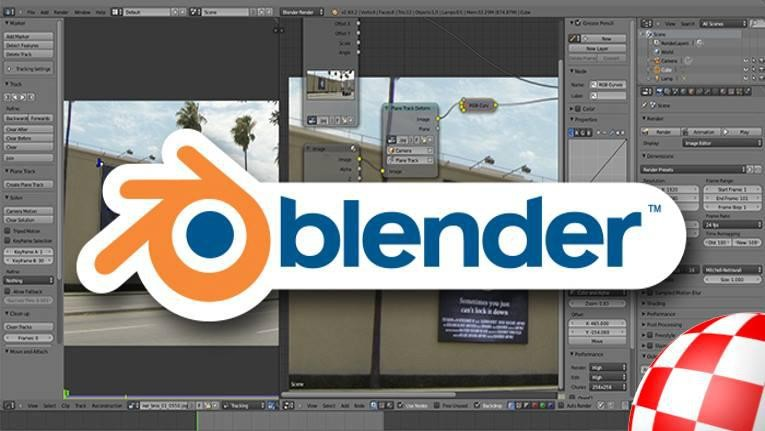Click the Lamp icon in outliner

coord(655,78)
